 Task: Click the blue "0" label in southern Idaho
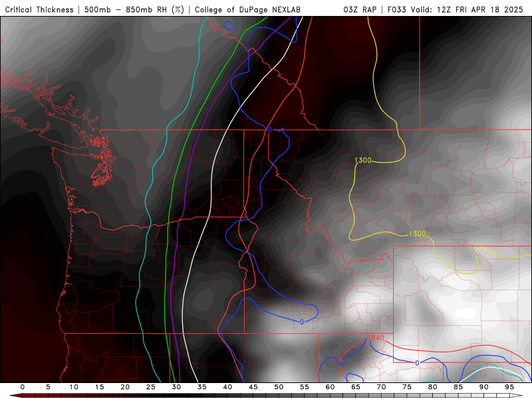point(302,322)
